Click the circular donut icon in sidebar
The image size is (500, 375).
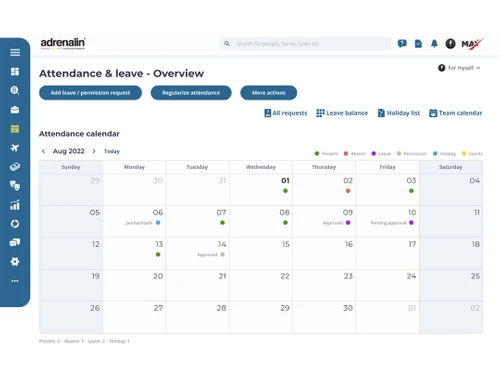[15, 224]
